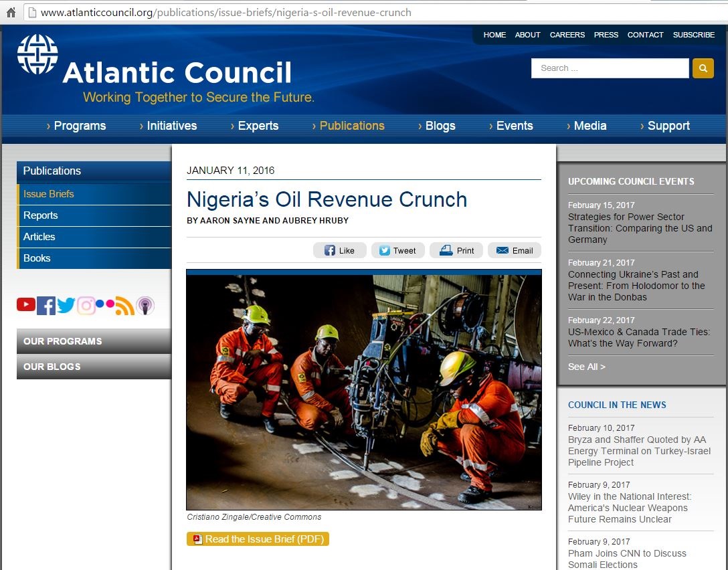The width and height of the screenshot is (728, 570).
Task: Open Bryza and Shaffer Quoted news item
Action: pyautogui.click(x=639, y=451)
